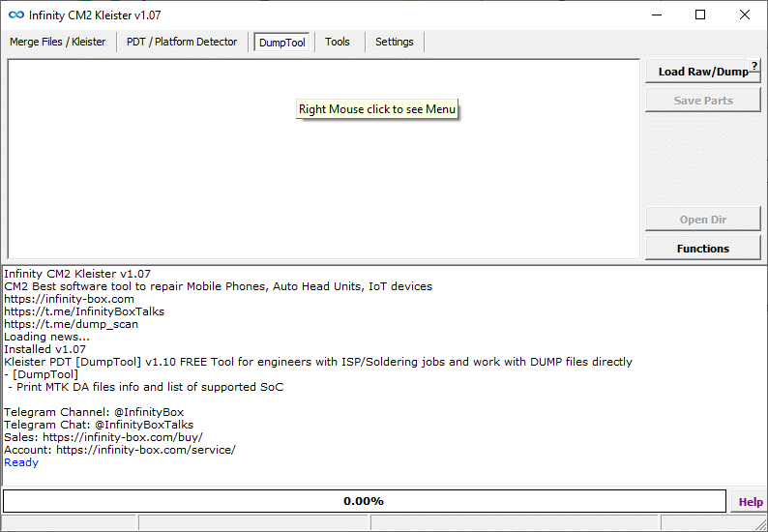This screenshot has width=768, height=532.
Task: Click the Kleister PDT [DumpTool] v1.10 line
Action: (x=318, y=362)
